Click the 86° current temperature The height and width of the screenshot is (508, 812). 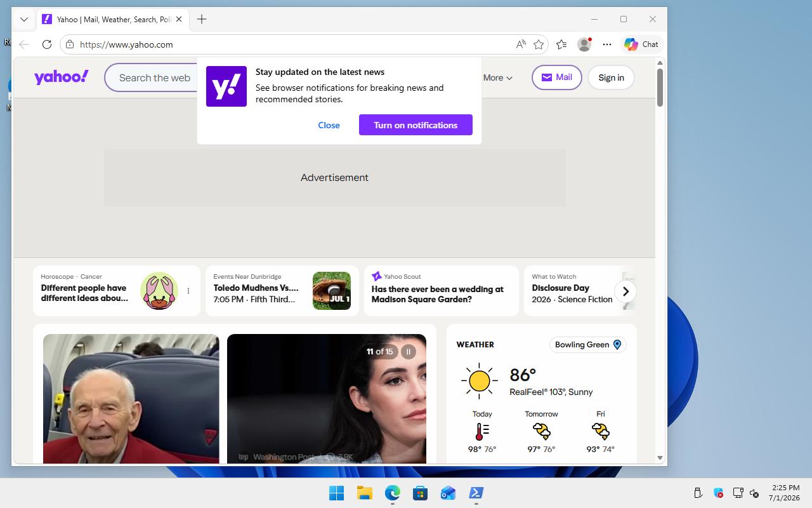tap(523, 375)
